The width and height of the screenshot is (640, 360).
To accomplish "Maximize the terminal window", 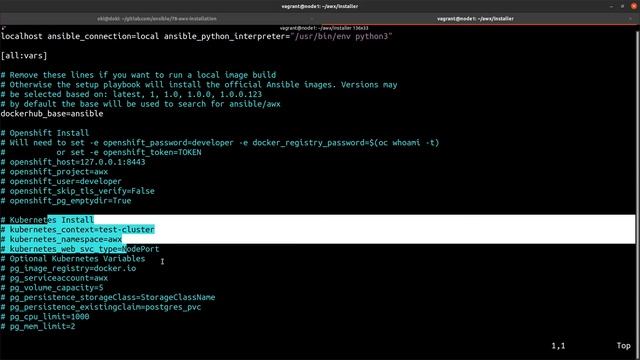I will pyautogui.click(x=622, y=6).
